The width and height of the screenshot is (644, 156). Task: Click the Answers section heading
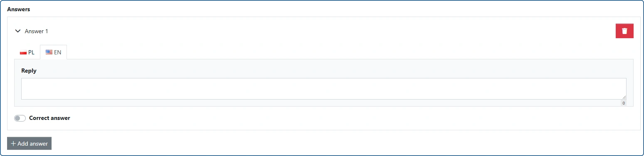pyautogui.click(x=18, y=9)
